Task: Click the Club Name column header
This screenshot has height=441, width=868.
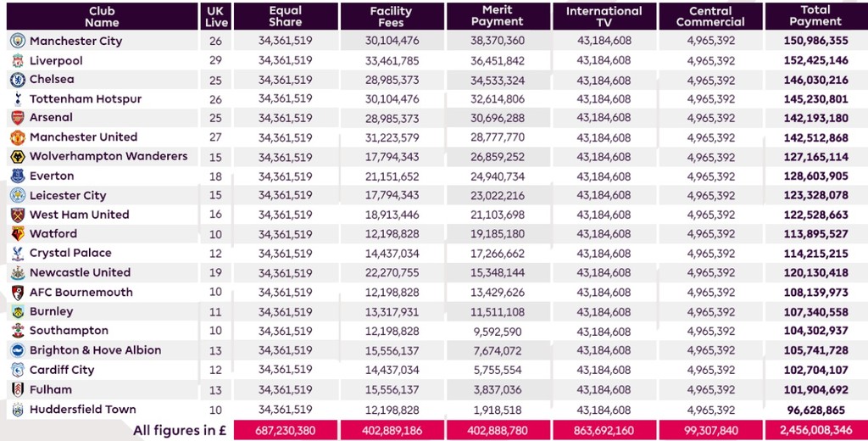Action: click(x=102, y=16)
